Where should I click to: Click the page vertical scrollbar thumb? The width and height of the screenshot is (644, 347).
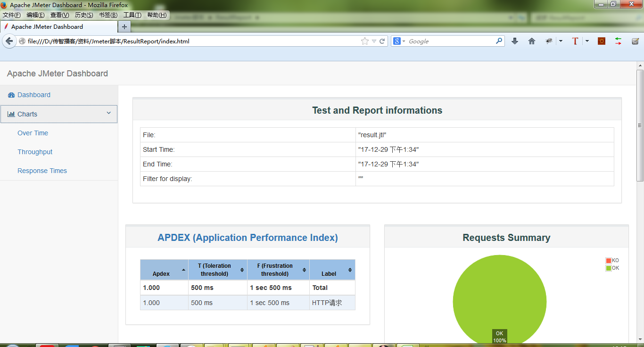[x=640, y=125]
